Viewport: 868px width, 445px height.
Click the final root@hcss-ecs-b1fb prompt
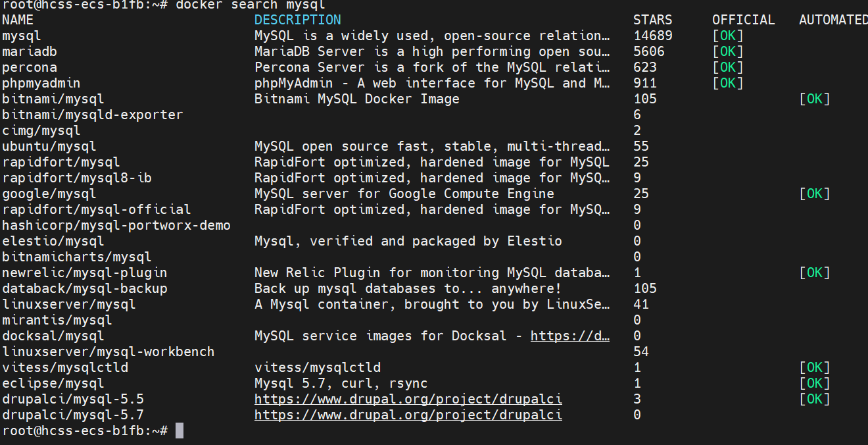pos(85,431)
